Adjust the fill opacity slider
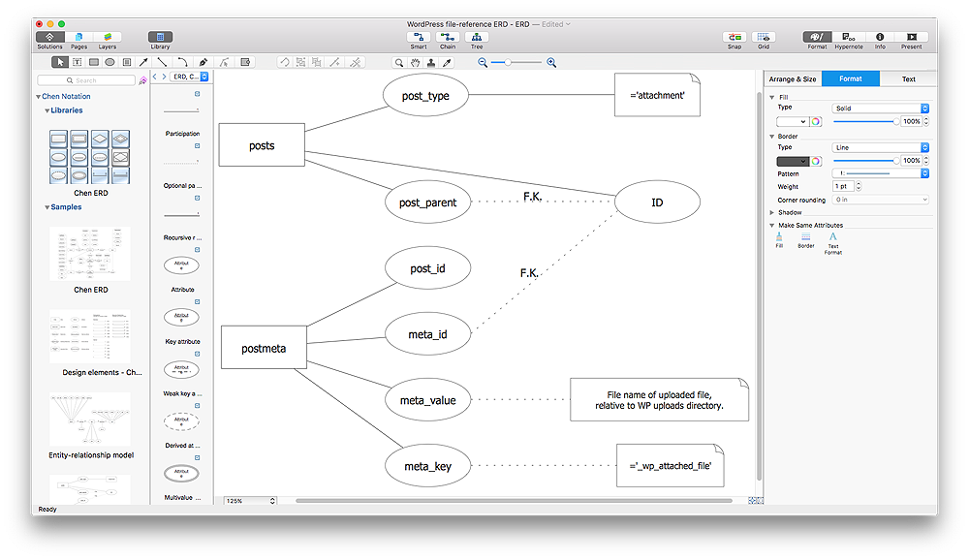Screen dimensions: 969x560 pos(865,122)
